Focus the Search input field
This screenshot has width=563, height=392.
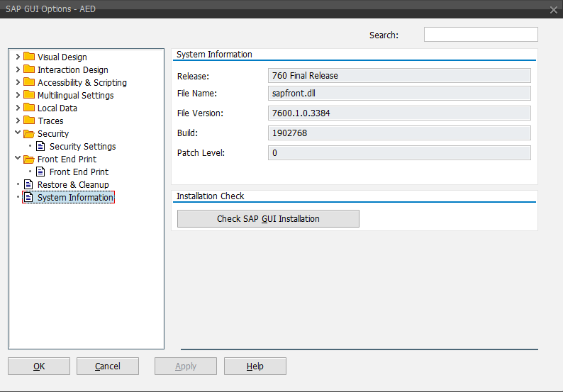click(x=481, y=35)
